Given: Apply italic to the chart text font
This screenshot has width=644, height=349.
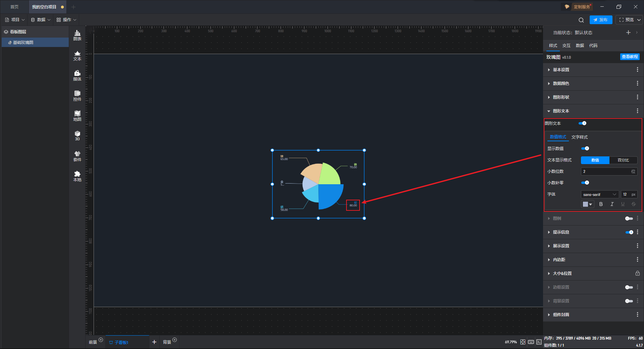Looking at the screenshot, I should click(612, 204).
